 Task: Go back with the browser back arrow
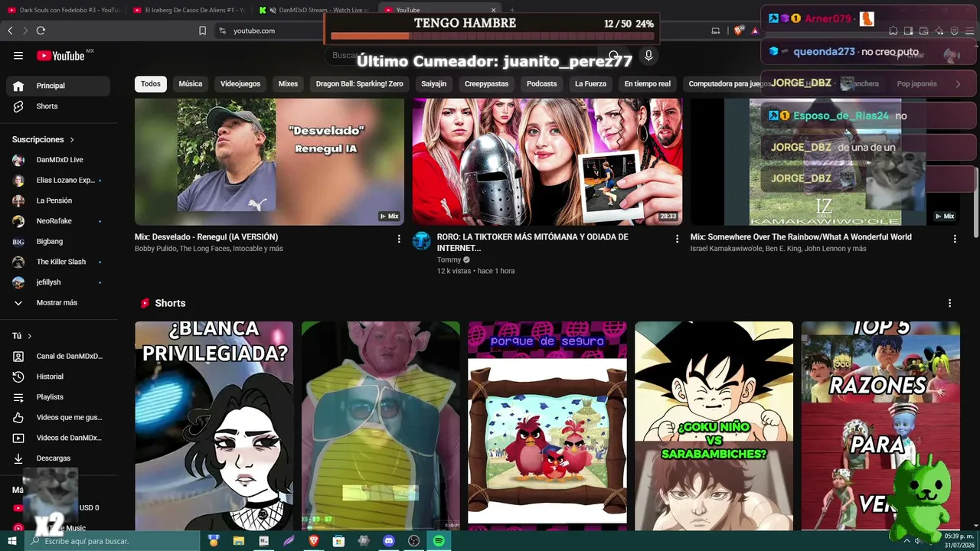[x=10, y=31]
